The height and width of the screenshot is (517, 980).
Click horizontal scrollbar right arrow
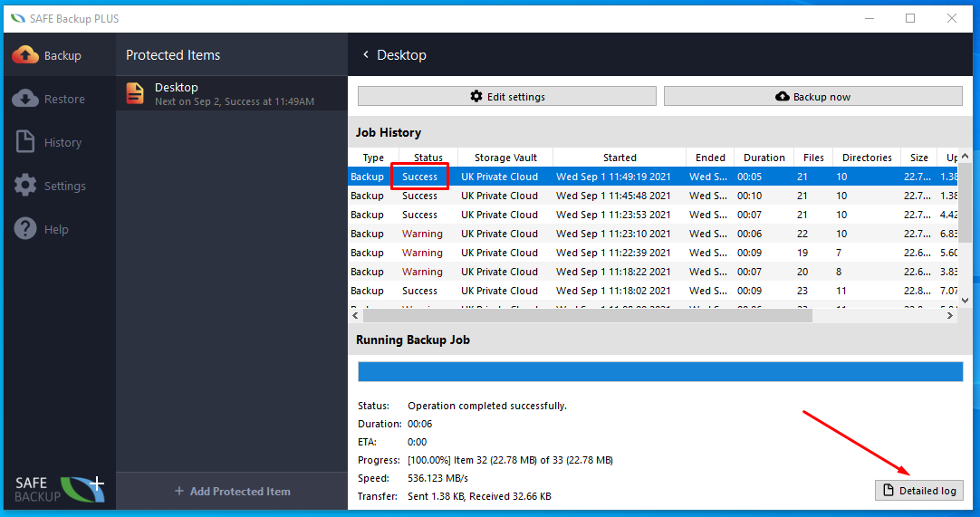click(x=950, y=316)
